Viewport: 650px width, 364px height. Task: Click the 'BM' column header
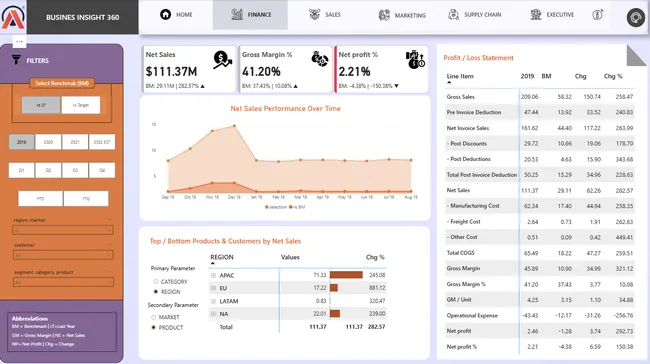tap(546, 76)
